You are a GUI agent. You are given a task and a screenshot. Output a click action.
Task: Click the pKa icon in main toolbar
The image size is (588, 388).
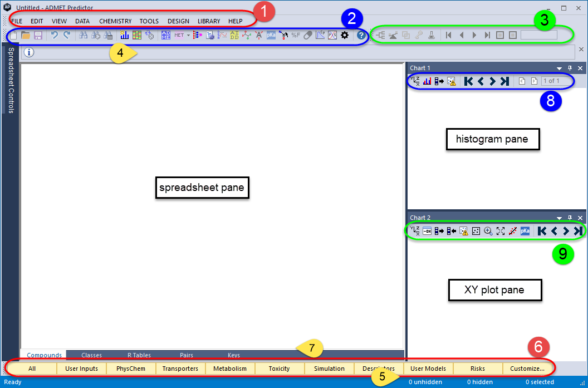[271, 35]
